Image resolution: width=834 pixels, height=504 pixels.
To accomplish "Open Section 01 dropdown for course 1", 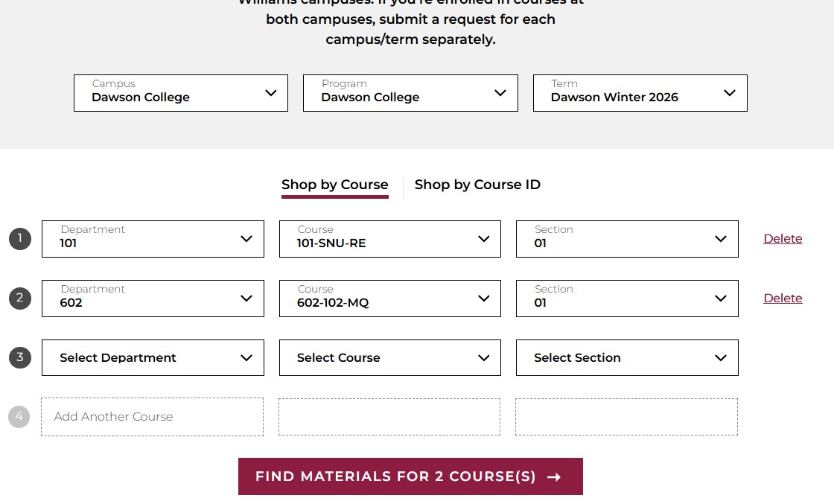I will (x=626, y=239).
